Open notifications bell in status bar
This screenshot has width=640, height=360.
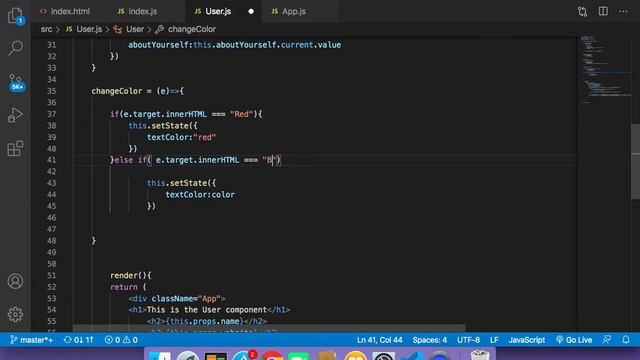(x=626, y=340)
